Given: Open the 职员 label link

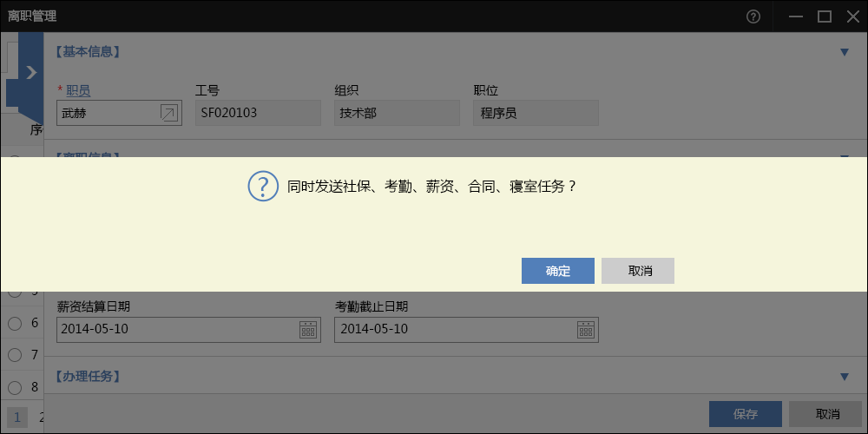Looking at the screenshot, I should tap(78, 90).
